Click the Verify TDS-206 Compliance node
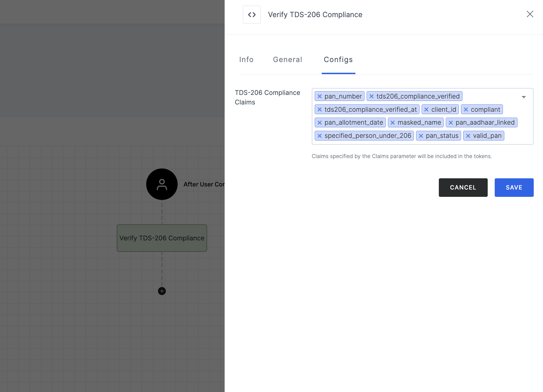Screen dimensions: 543x392 [x=161, y=238]
